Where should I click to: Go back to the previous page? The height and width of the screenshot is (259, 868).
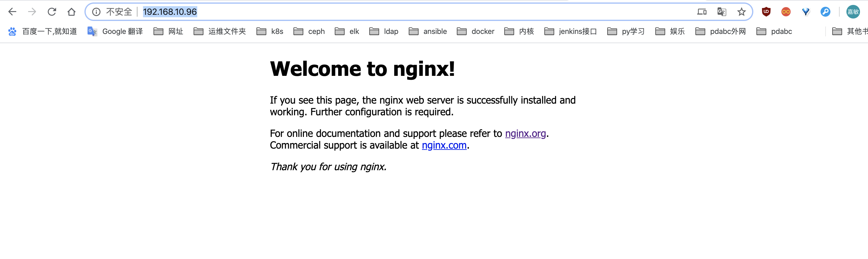click(x=12, y=11)
